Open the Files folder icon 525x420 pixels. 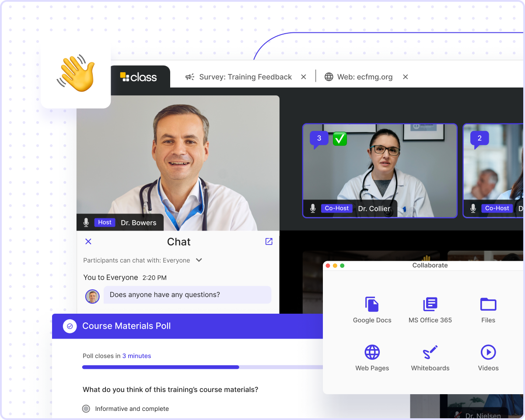click(x=488, y=309)
